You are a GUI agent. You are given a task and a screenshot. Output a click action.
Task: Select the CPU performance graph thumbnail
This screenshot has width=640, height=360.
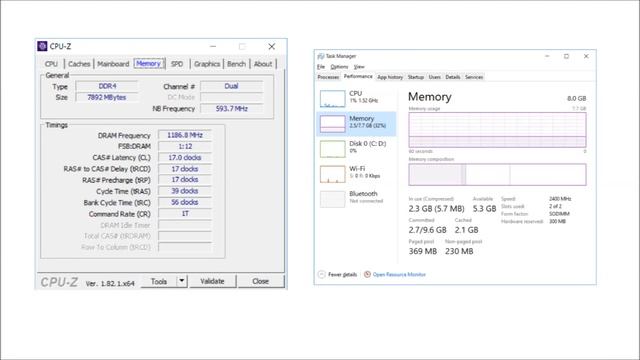click(x=333, y=98)
